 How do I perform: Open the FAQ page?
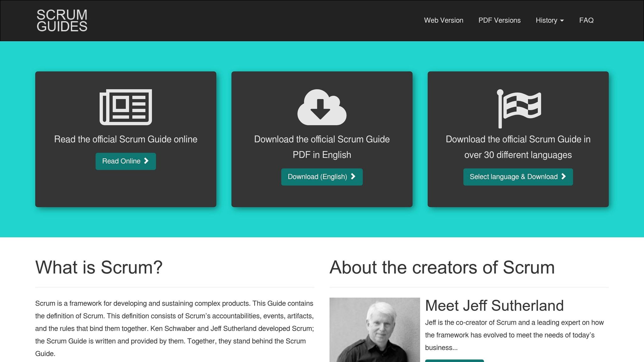586,20
